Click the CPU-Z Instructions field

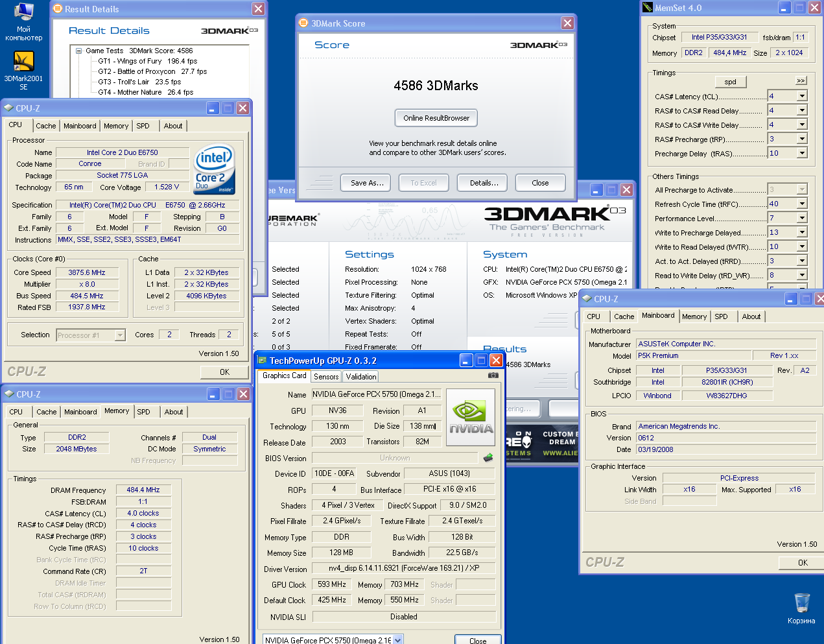[x=148, y=239]
